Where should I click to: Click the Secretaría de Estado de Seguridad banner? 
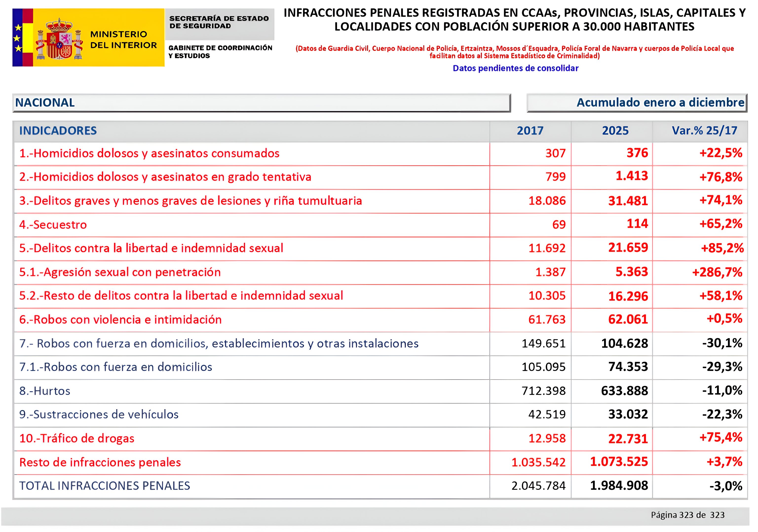tap(219, 22)
